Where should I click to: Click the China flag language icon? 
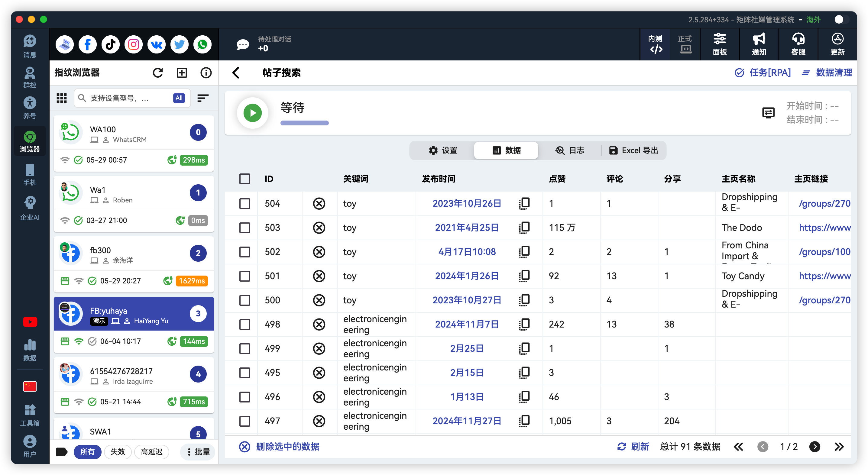tap(30, 386)
